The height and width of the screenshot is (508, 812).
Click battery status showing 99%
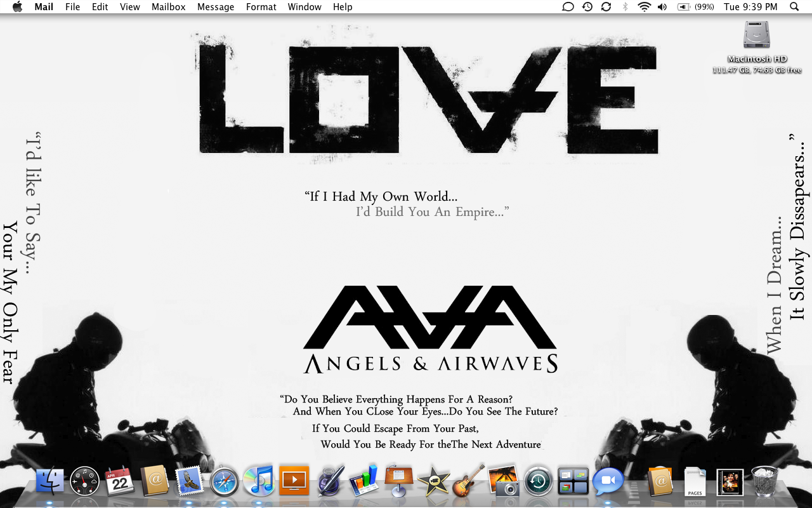(x=695, y=7)
